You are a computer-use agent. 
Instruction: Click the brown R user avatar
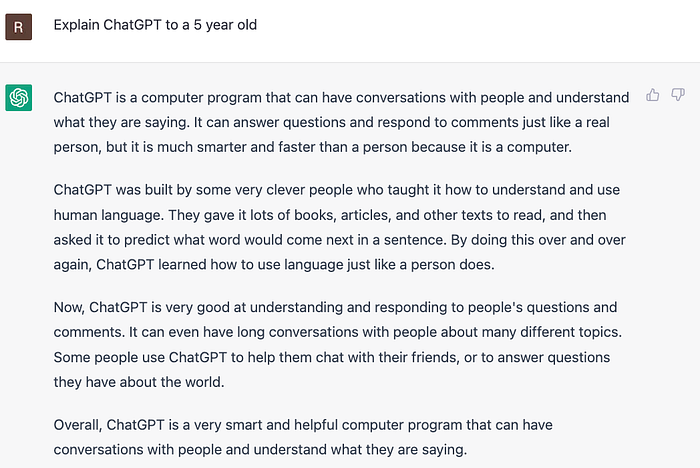click(x=19, y=27)
